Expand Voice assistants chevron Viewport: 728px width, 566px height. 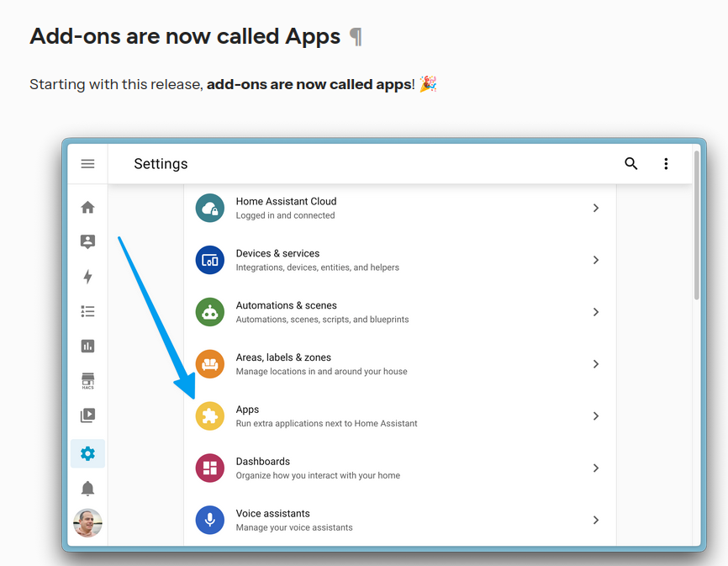(x=596, y=520)
